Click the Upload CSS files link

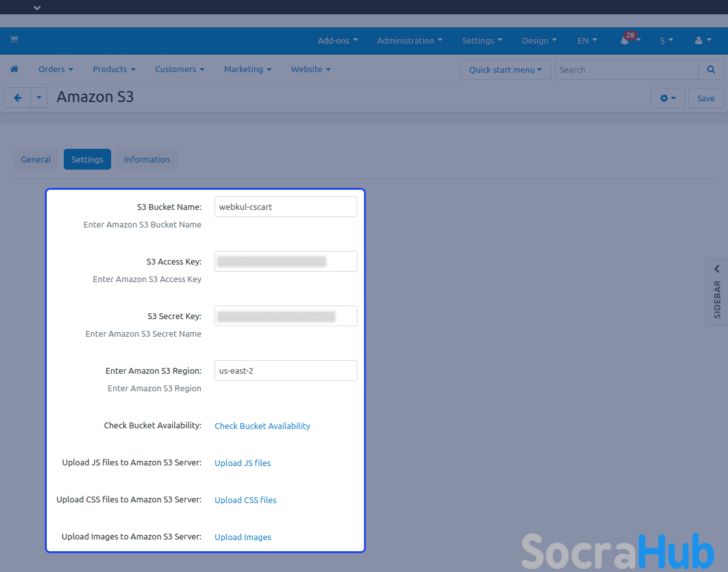(x=245, y=500)
